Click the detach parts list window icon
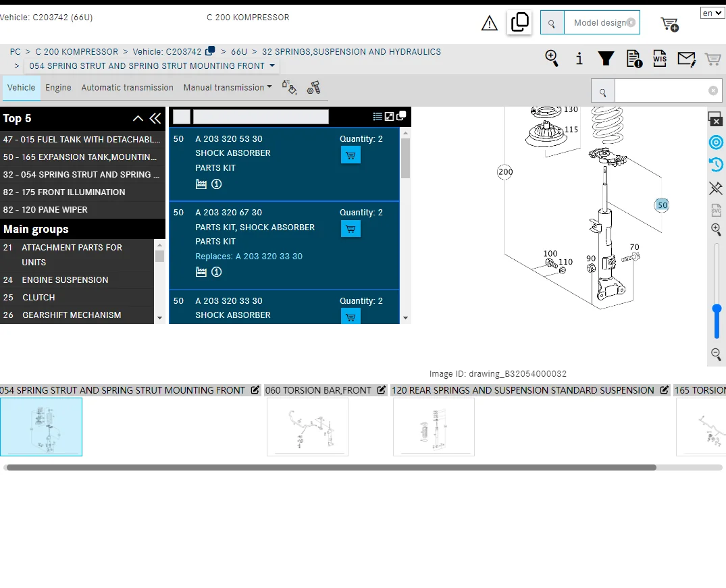This screenshot has height=588, width=726. click(401, 115)
